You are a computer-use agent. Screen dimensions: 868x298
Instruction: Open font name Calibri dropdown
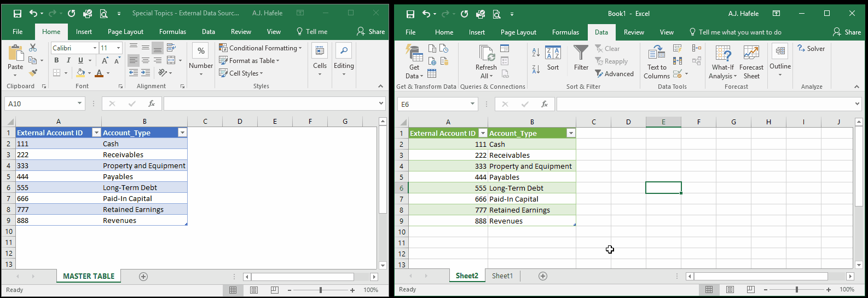point(95,48)
